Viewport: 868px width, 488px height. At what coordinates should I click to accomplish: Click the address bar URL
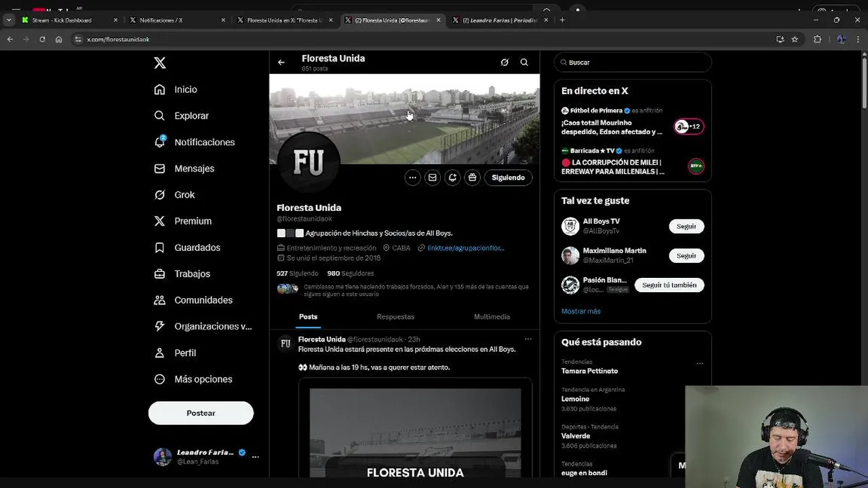click(x=118, y=39)
